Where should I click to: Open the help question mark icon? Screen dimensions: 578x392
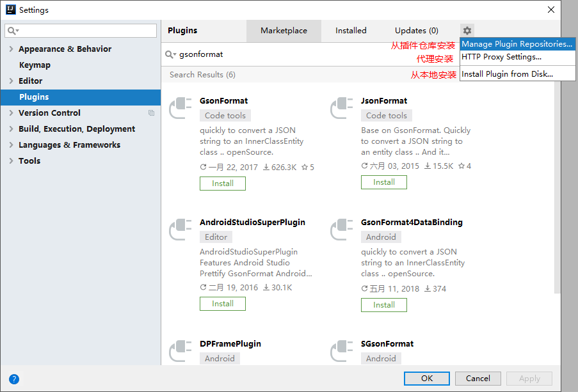click(14, 379)
